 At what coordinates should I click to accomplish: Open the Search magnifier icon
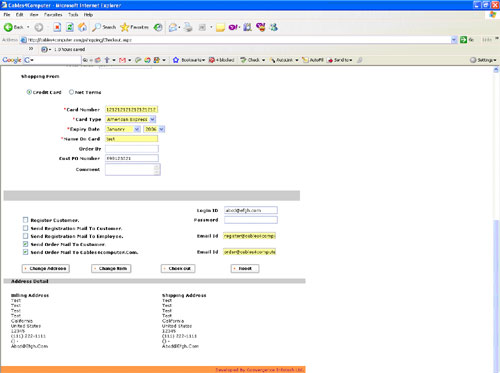(96, 27)
